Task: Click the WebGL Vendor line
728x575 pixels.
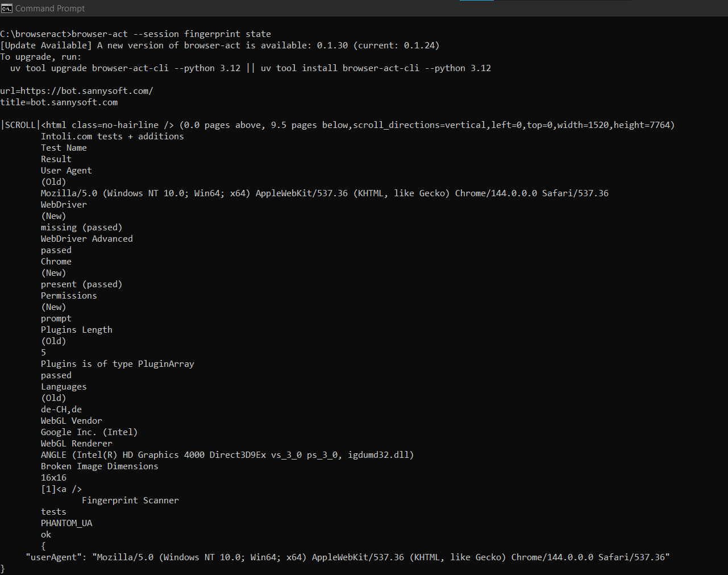Action: pos(72,421)
